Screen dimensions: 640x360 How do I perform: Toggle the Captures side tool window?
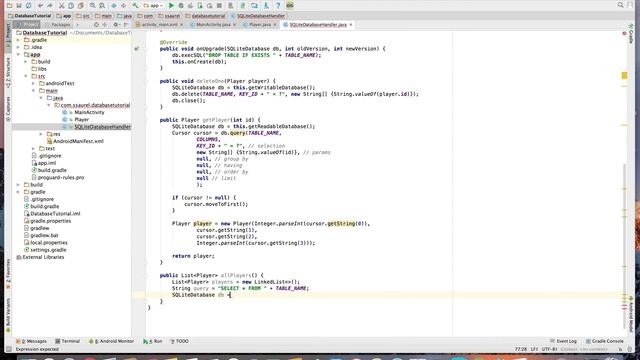click(8, 109)
